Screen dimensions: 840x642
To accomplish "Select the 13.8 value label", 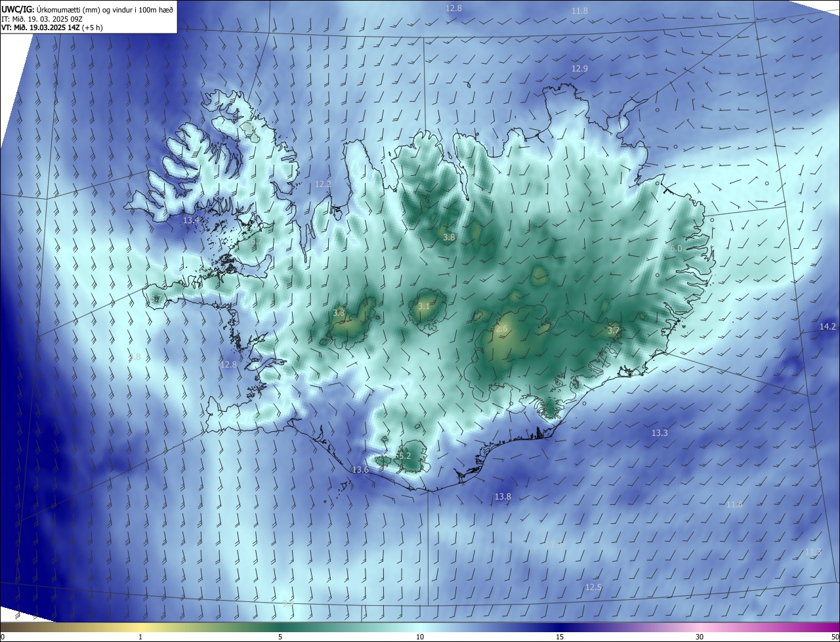I will pos(503,497).
